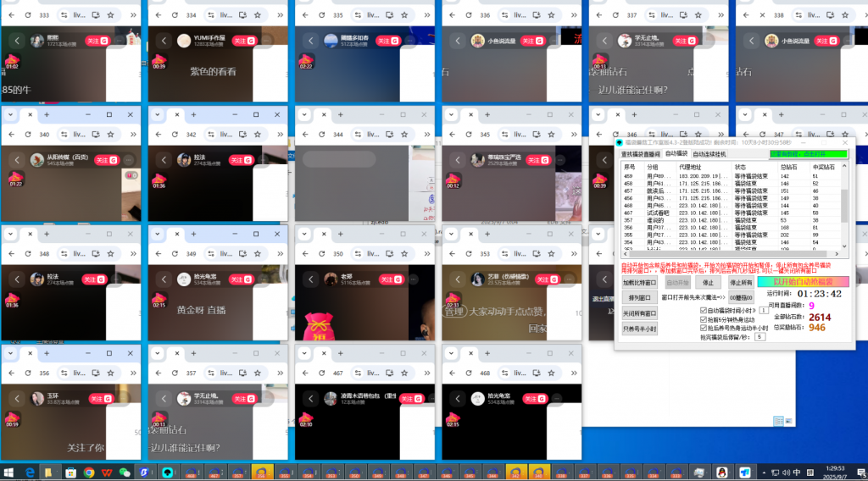Screen dimensions: 868x481
Task: Disable the 抢后养号热身运动半小时 checkbox
Action: [704, 328]
